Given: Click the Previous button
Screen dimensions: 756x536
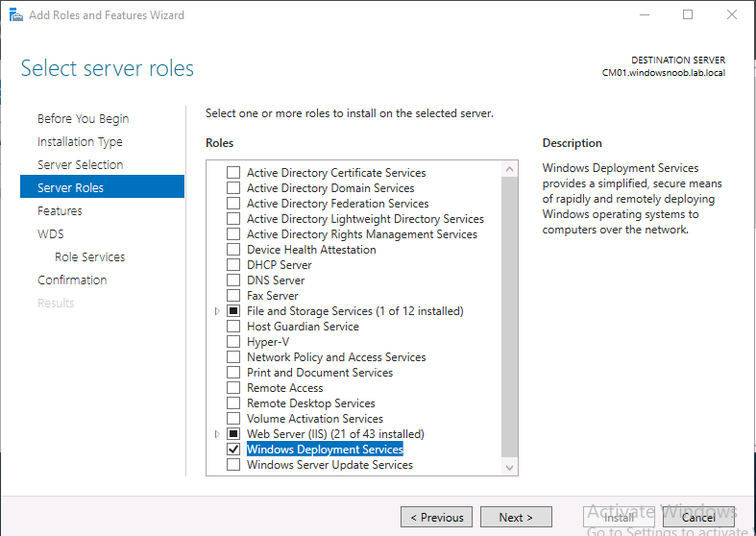Looking at the screenshot, I should point(436,517).
